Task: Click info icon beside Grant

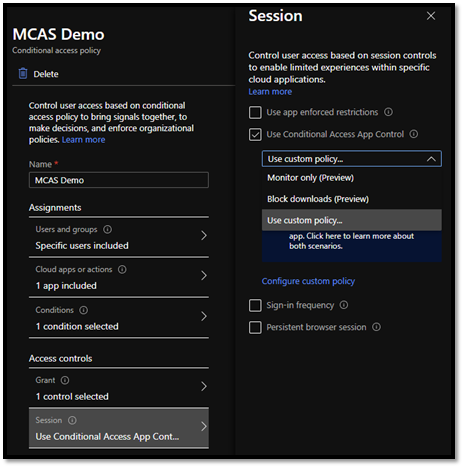Action: (x=65, y=380)
